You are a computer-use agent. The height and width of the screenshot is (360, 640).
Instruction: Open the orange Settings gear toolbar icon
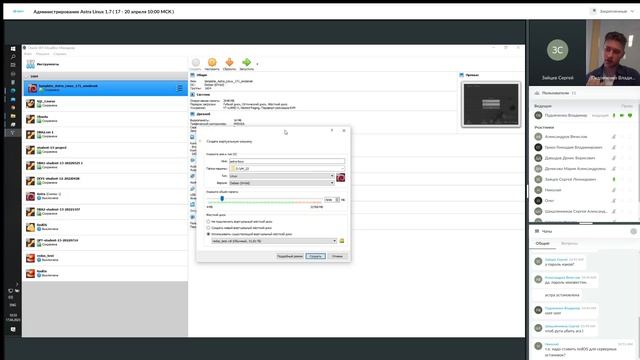(212, 62)
